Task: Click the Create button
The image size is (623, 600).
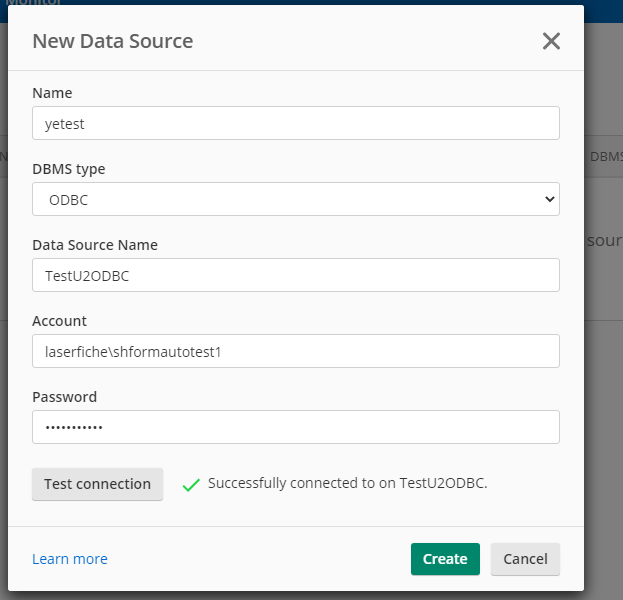Action: [x=445, y=559]
